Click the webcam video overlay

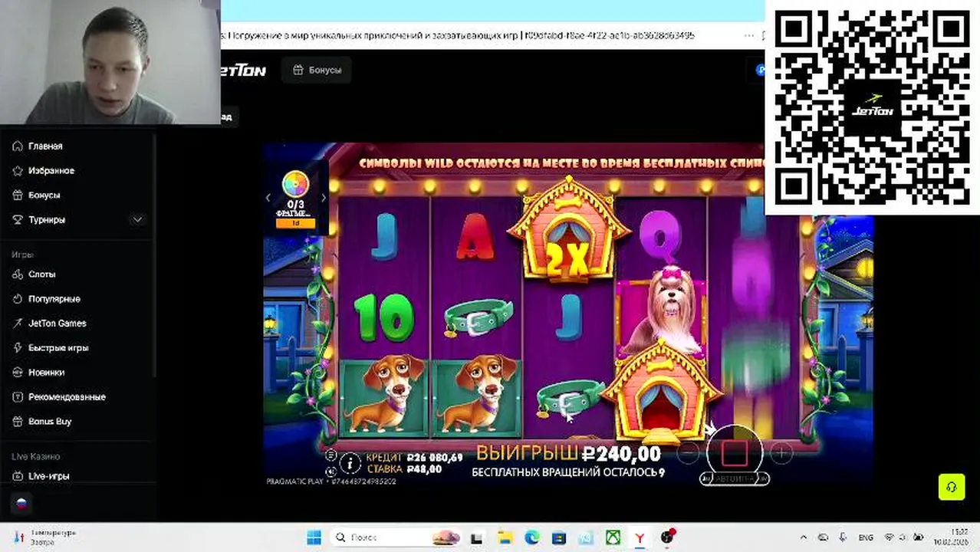(110, 62)
